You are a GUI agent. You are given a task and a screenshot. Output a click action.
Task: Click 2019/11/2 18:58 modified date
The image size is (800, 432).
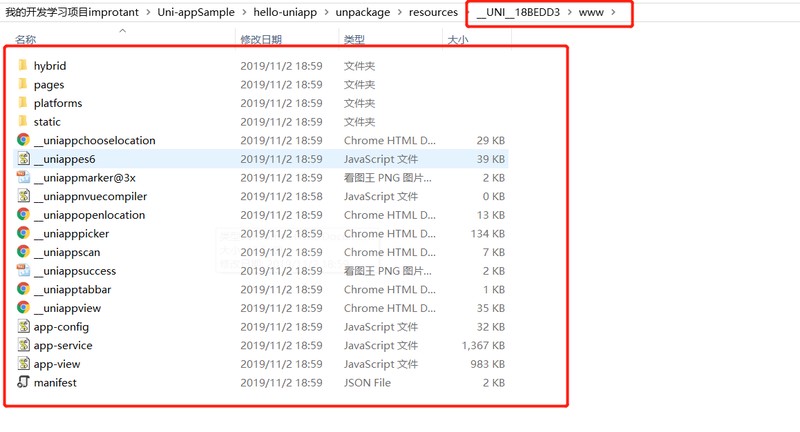[281, 196]
